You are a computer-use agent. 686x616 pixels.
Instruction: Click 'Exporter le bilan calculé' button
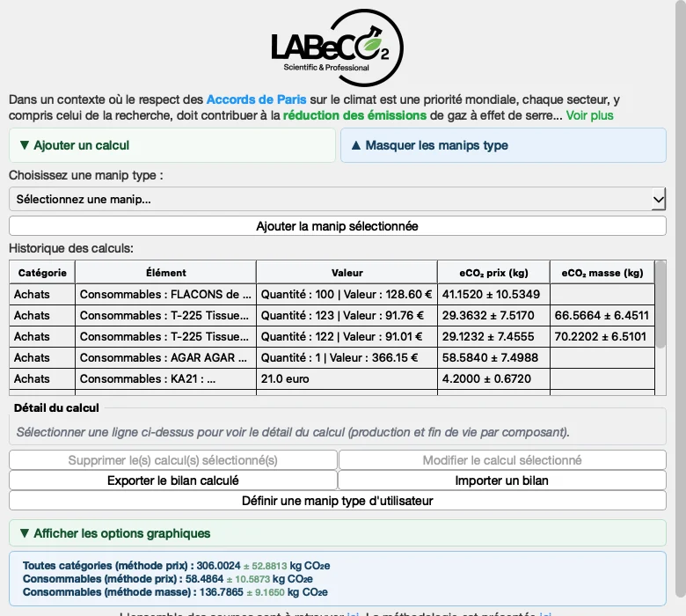[x=172, y=480]
